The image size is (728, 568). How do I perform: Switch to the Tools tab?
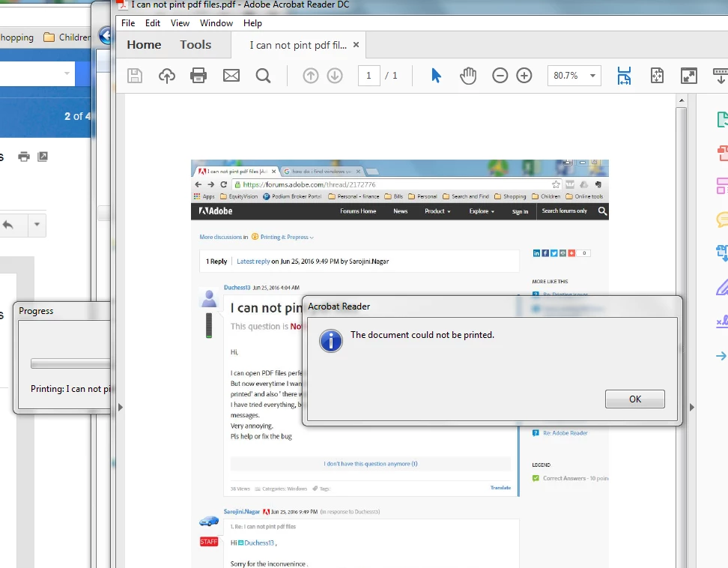(x=195, y=45)
